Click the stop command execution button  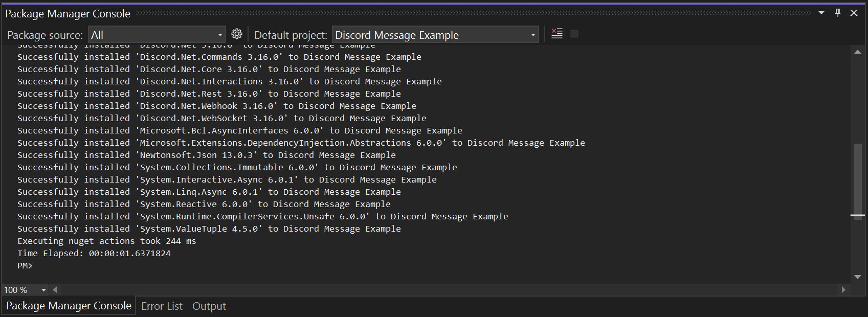pos(574,34)
